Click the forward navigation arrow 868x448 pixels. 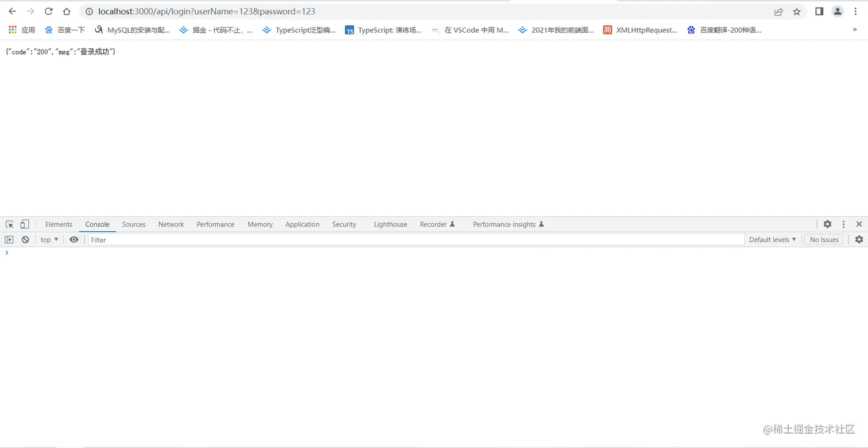(30, 11)
